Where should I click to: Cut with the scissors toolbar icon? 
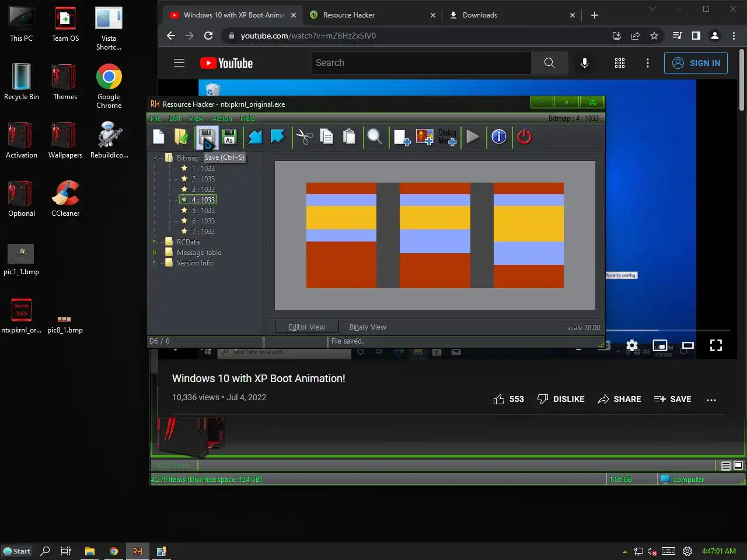304,137
